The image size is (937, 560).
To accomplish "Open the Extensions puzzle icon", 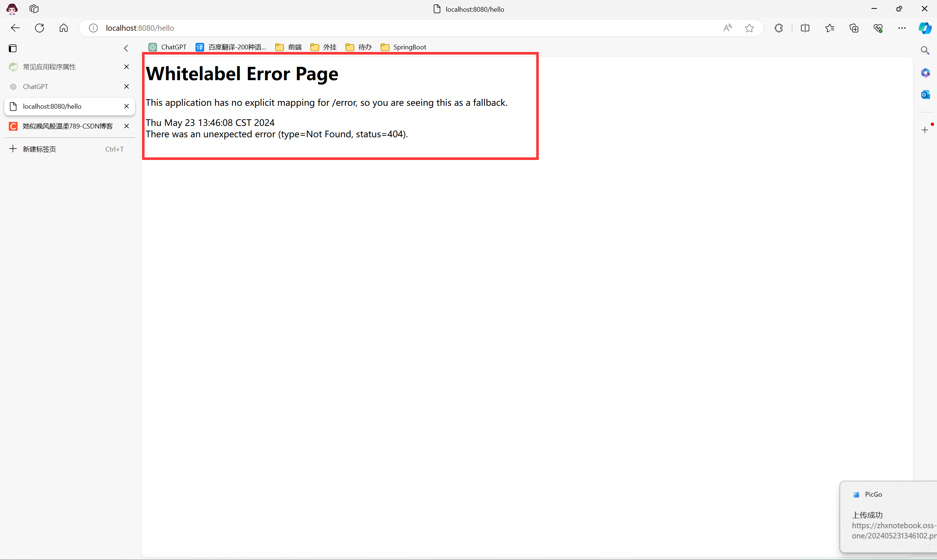I will click(779, 28).
